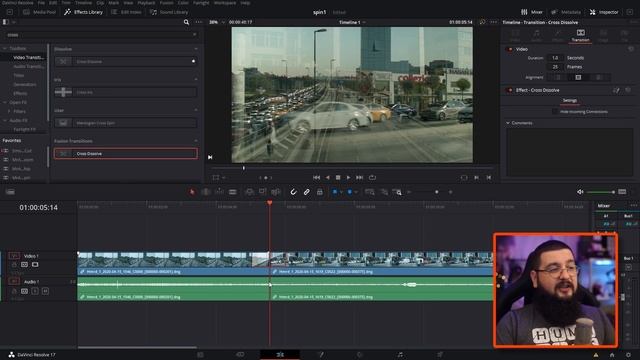Click the Overwrite Clip toolbar icon
640x360 pixels.
[x=262, y=192]
